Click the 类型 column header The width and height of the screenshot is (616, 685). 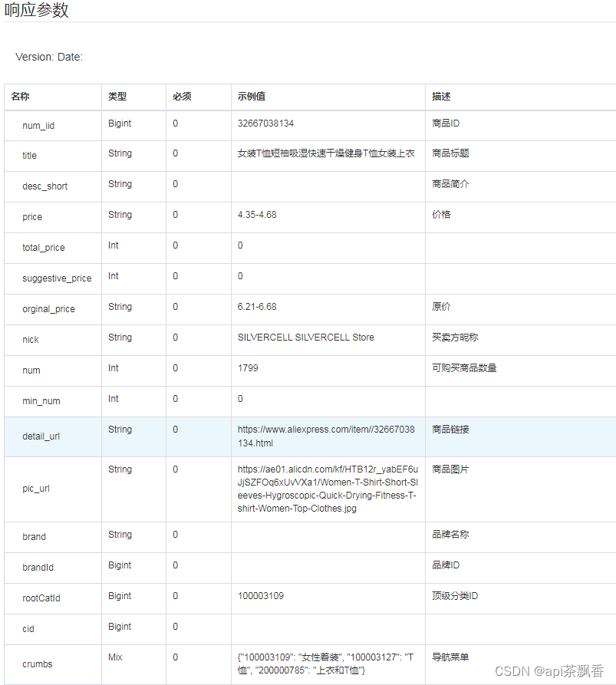(x=114, y=97)
